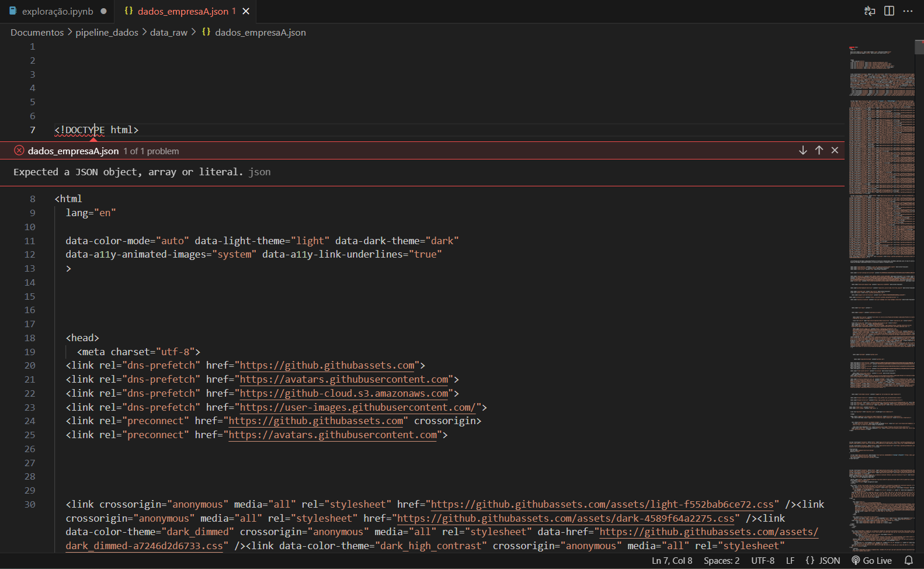Open link https://github-cloud.s3.amazonaws.com
924x569 pixels.
click(x=344, y=394)
